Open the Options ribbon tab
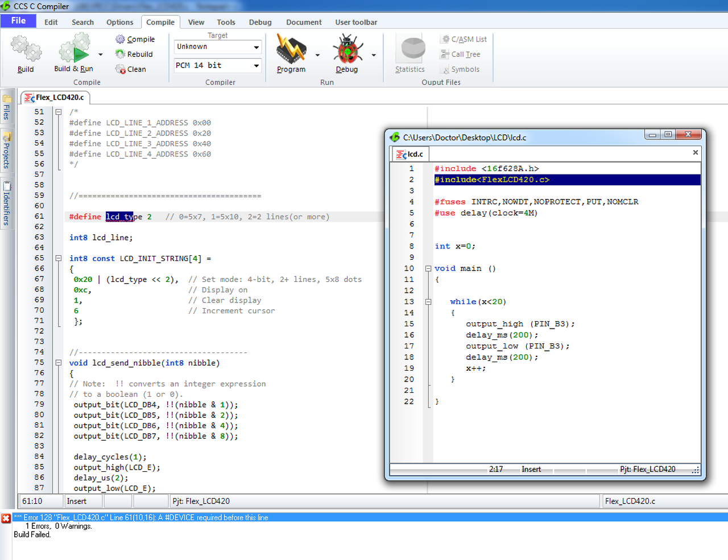This screenshot has height=560, width=728. [119, 22]
